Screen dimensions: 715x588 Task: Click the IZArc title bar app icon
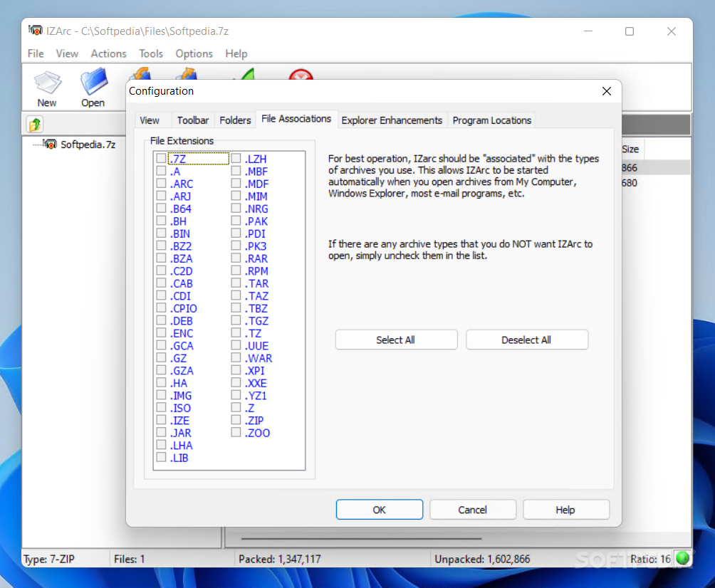click(x=35, y=31)
